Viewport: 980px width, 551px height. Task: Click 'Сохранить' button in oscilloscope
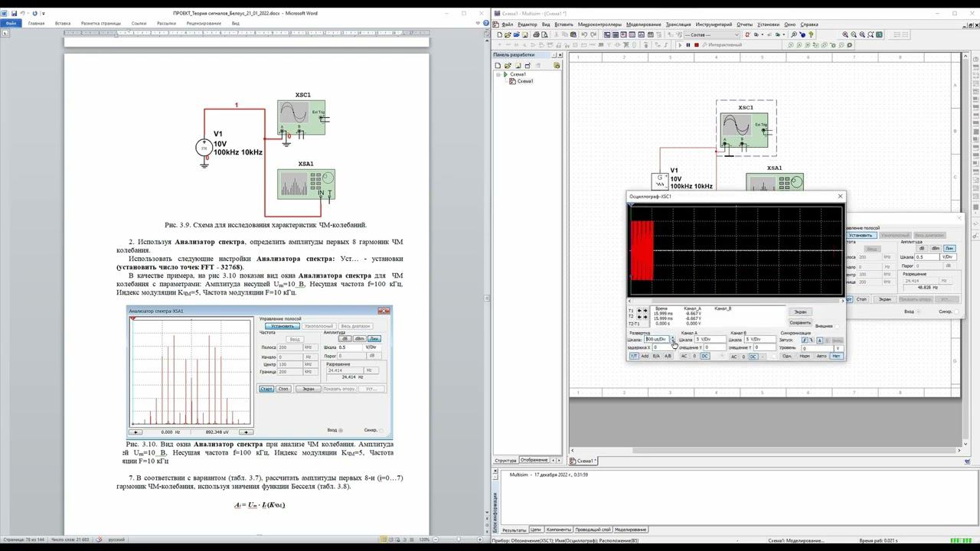(800, 322)
